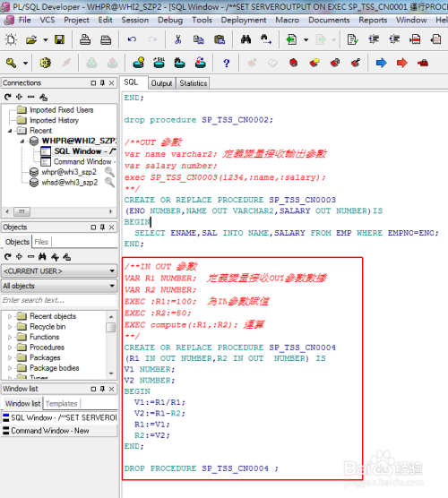Select SQL Window entry in Window list
Image resolution: width=448 pixels, height=498 pixels.
pyautogui.click(x=59, y=417)
